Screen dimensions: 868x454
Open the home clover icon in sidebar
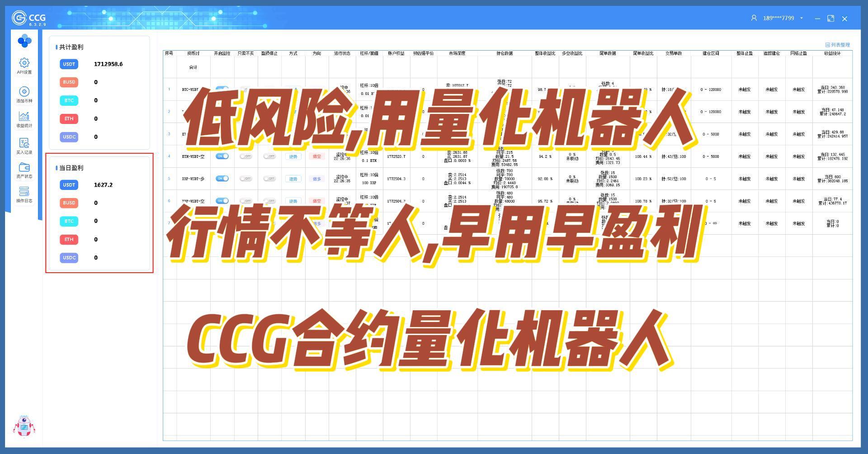click(x=24, y=41)
